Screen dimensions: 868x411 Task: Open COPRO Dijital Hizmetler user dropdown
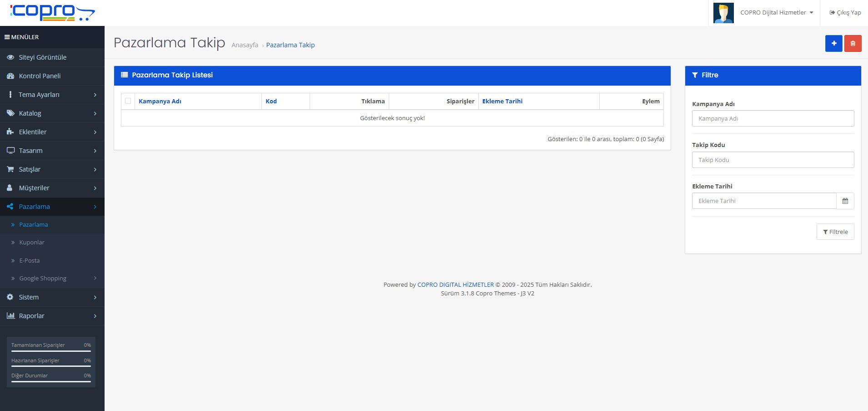tap(776, 13)
